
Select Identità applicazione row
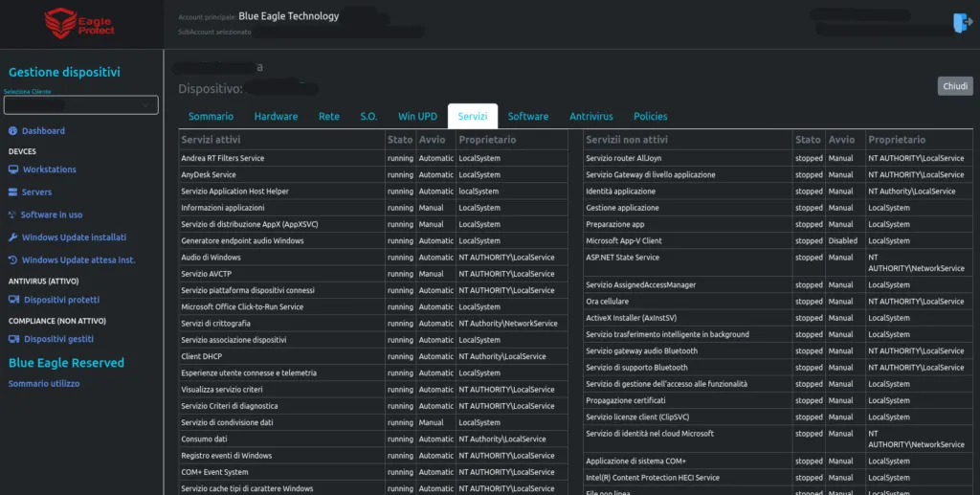click(x=778, y=191)
